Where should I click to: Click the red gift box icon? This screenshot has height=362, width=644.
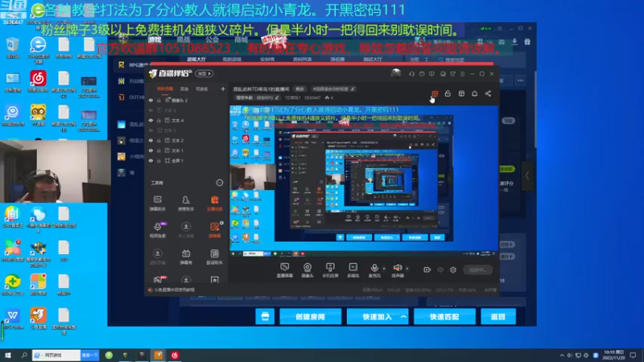tap(435, 94)
